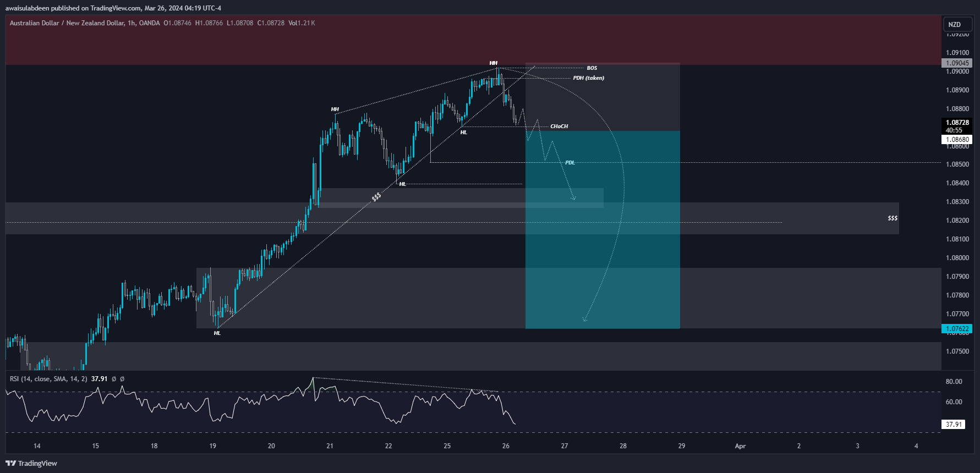Select the RSI (14, close, SMA, 14, 2) legend

(x=48, y=379)
